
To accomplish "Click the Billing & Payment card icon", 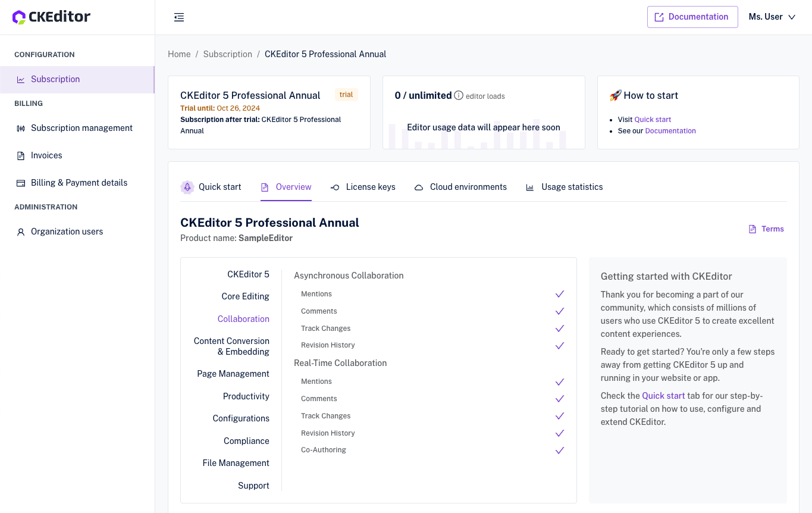I will point(21,183).
